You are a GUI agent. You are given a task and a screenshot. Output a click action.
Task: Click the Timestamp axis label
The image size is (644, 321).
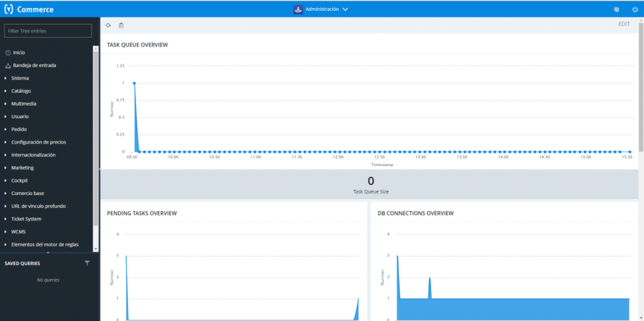pyautogui.click(x=382, y=164)
